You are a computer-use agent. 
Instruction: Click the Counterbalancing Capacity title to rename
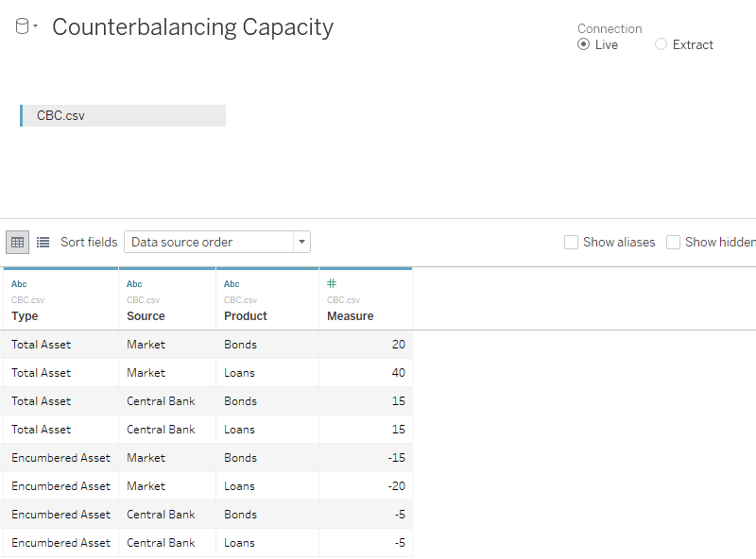[193, 26]
